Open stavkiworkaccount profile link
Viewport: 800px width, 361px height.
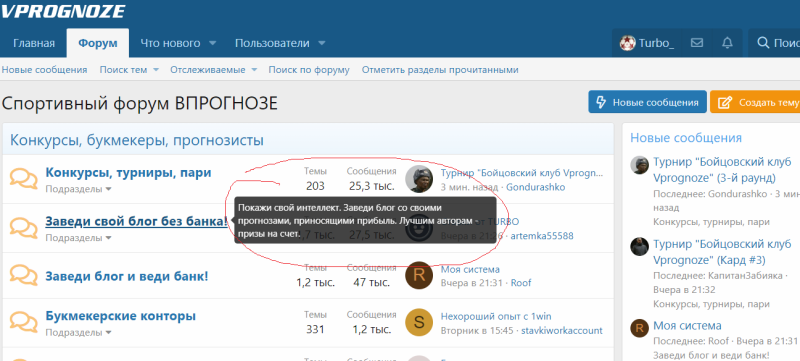pyautogui.click(x=562, y=330)
